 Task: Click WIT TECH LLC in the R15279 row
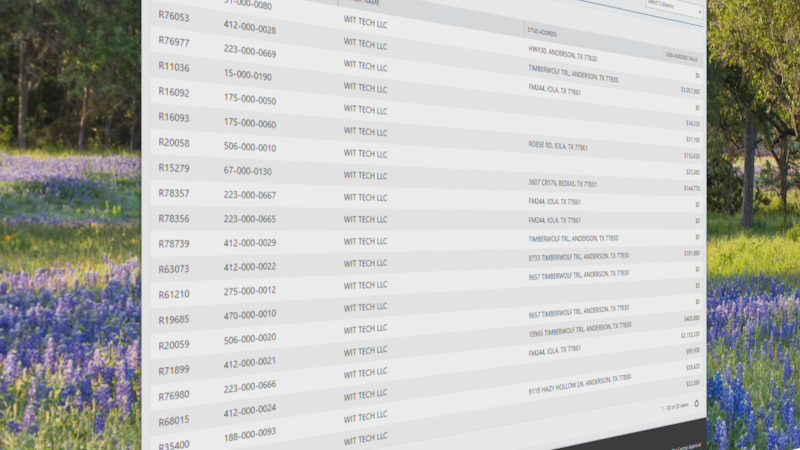[365, 175]
